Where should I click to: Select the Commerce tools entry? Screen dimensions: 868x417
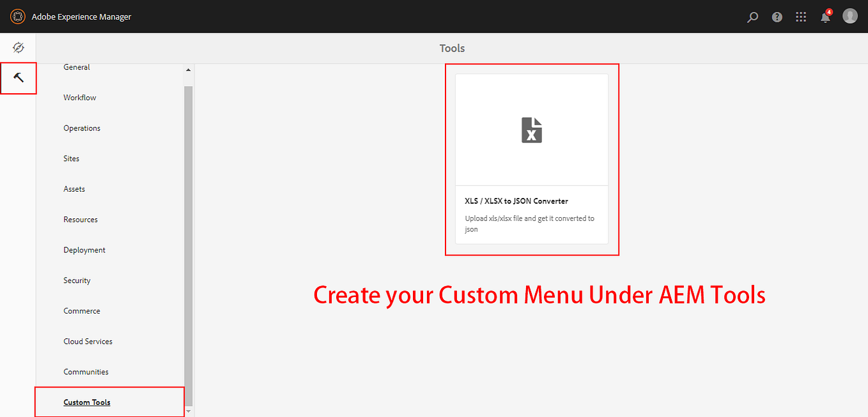81,310
